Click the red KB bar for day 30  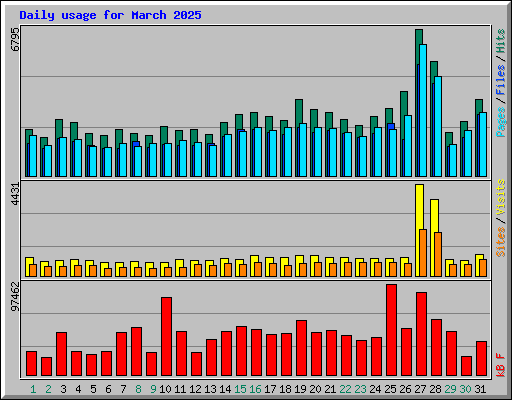point(466,366)
